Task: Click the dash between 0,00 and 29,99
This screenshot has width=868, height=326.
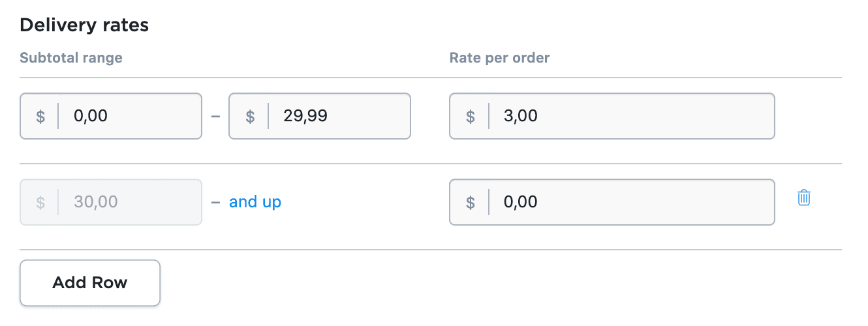Action: click(x=215, y=117)
